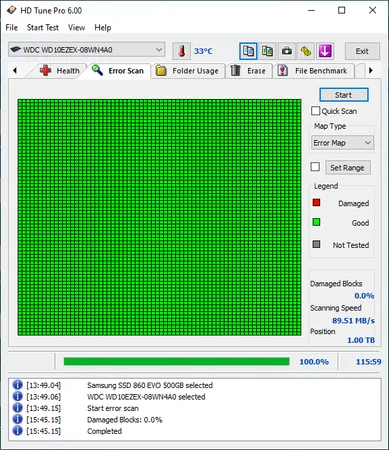Click the purple download arrow icon
This screenshot has height=450, width=389.
click(325, 51)
